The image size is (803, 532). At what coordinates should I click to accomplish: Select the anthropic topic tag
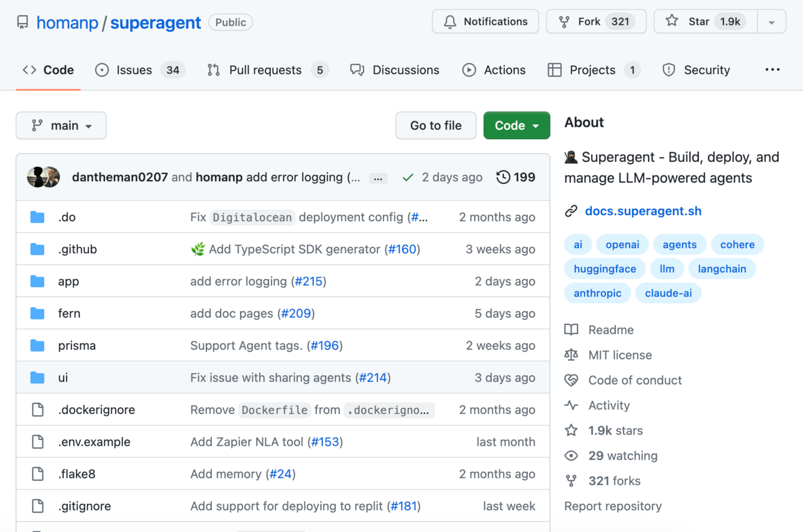point(597,293)
